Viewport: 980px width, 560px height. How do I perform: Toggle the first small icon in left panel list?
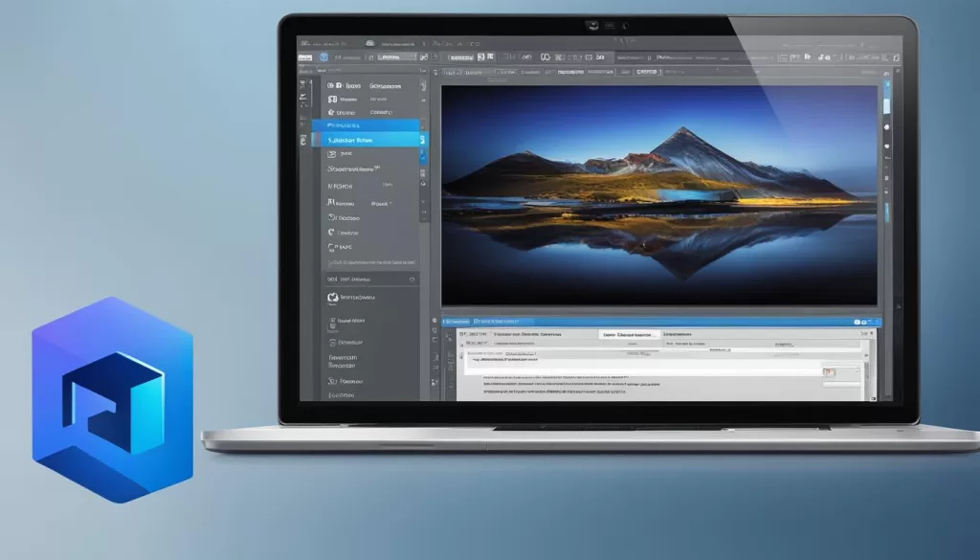coord(332,83)
